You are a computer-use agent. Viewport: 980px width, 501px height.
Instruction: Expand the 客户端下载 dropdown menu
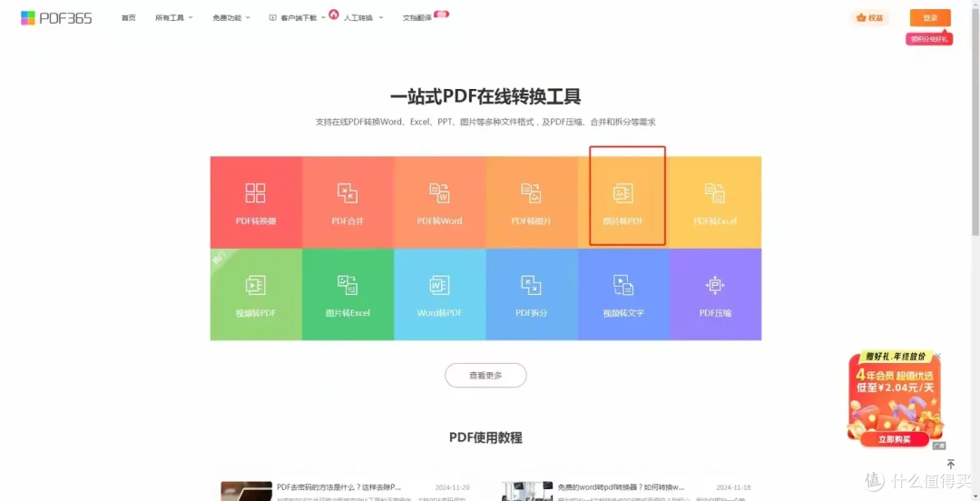[x=298, y=18]
